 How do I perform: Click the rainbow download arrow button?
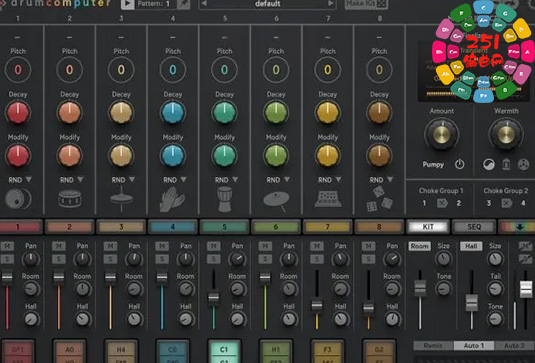click(519, 227)
